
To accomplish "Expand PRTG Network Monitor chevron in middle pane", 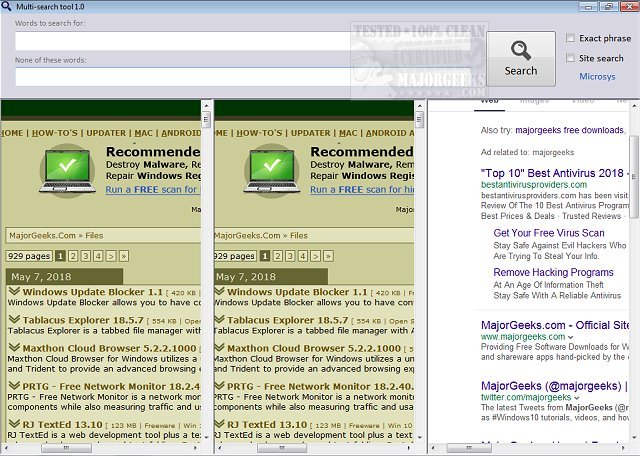I will pos(219,386).
